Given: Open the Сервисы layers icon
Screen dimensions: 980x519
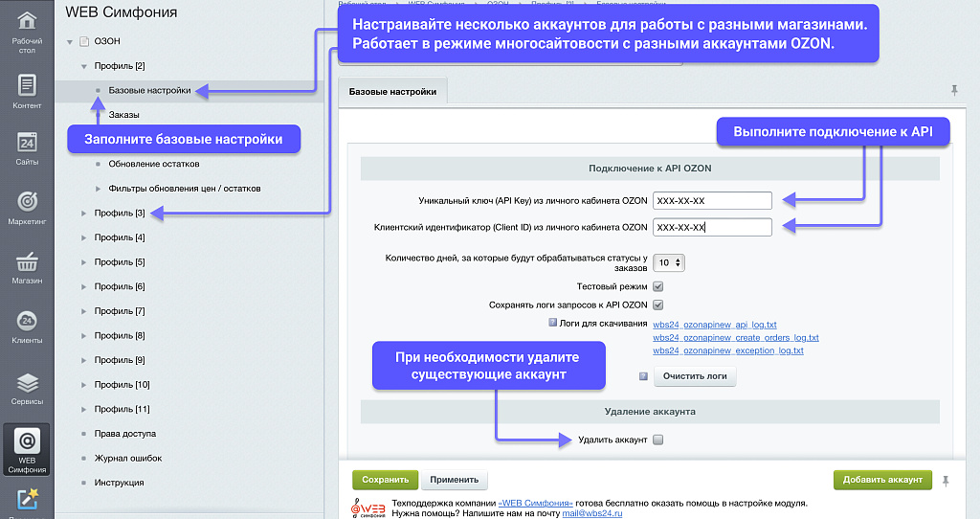Looking at the screenshot, I should pos(27,388).
